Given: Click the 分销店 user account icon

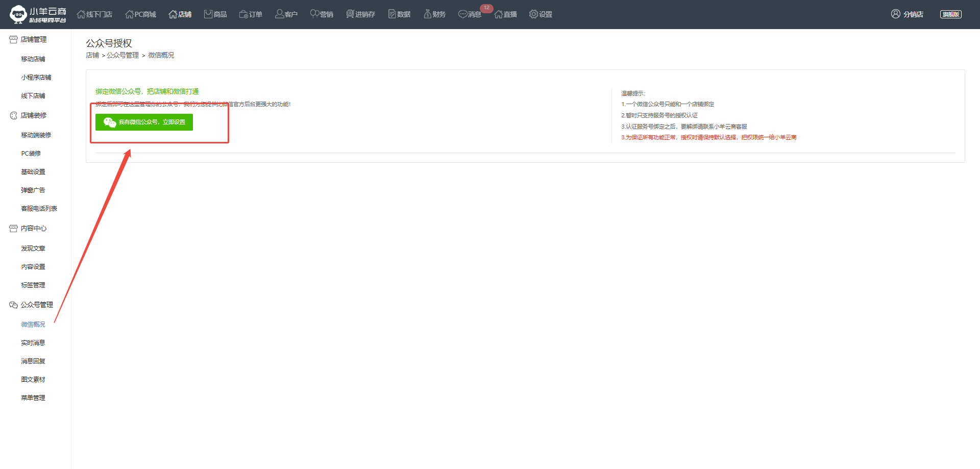Looking at the screenshot, I should pos(896,14).
